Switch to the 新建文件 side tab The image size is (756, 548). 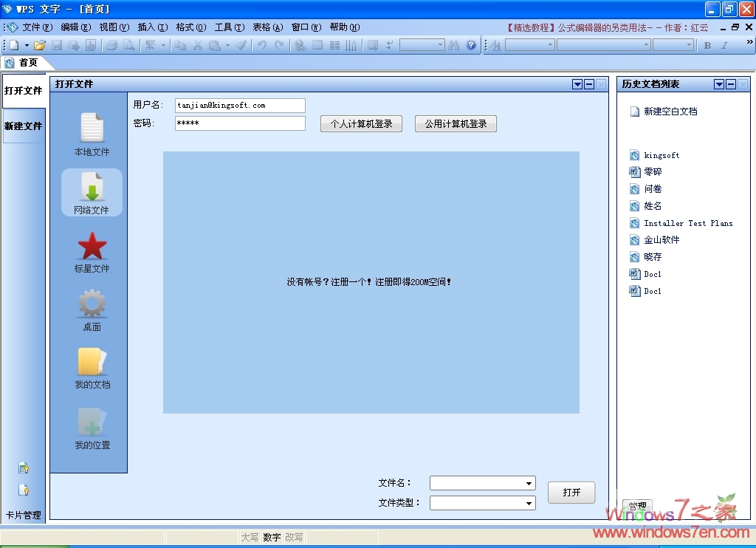pyautogui.click(x=24, y=126)
